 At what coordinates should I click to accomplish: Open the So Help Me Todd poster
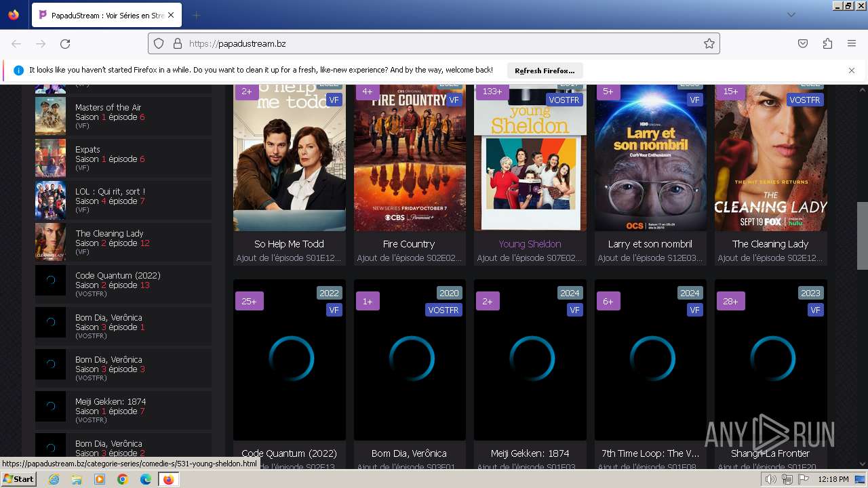point(290,157)
